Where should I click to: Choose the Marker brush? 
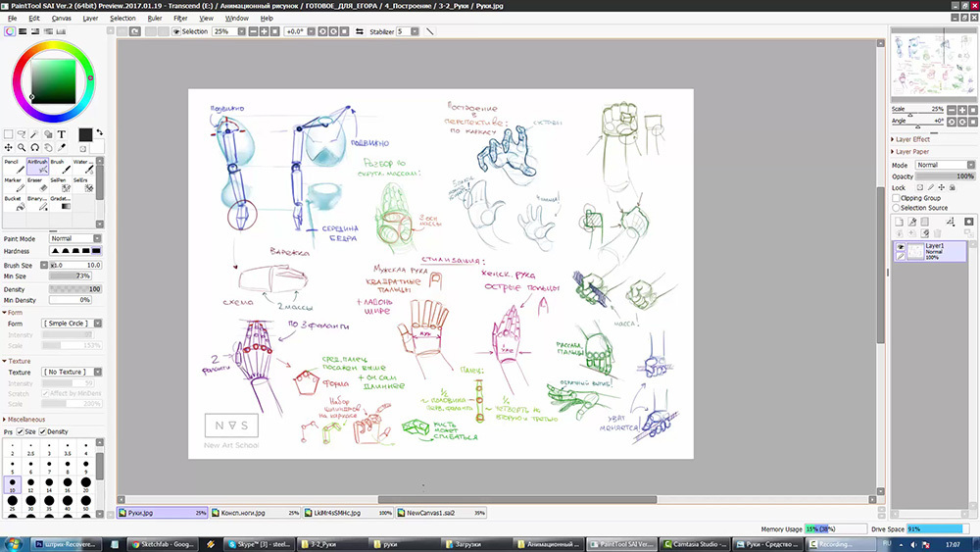(14, 186)
